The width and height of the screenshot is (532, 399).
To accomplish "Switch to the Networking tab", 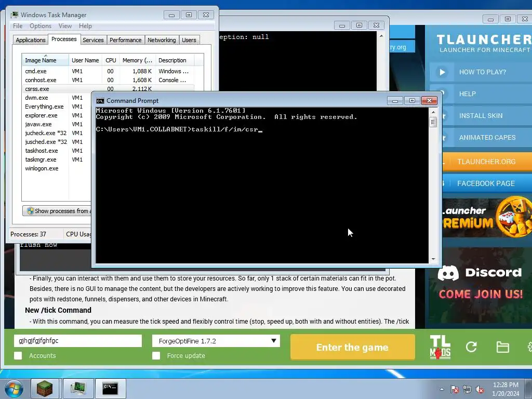I will coord(162,40).
